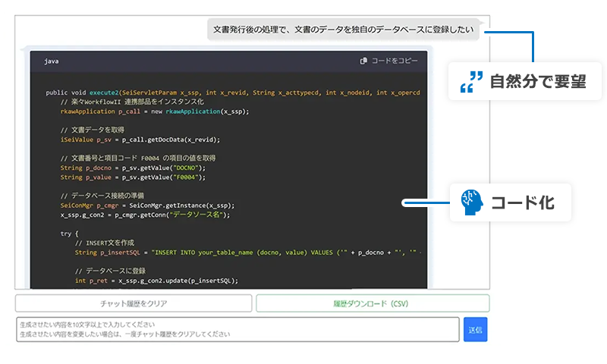The width and height of the screenshot is (607, 364).
Task: Click the copy code clipboard icon
Action: pos(363,61)
